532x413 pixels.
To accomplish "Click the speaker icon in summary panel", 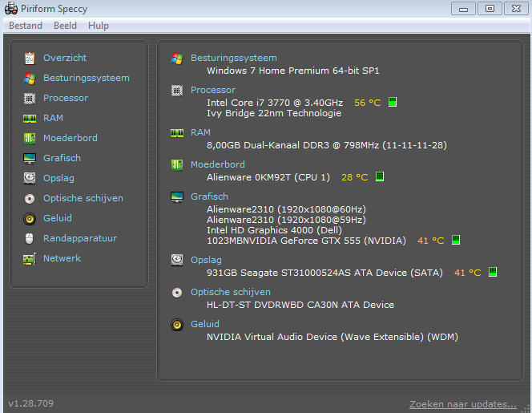I will click(177, 325).
